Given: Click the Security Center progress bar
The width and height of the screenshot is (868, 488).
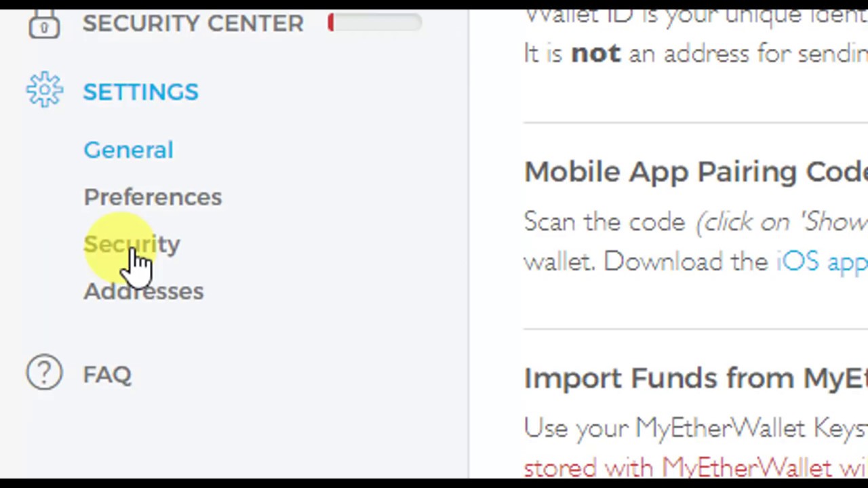Looking at the screenshot, I should [374, 23].
